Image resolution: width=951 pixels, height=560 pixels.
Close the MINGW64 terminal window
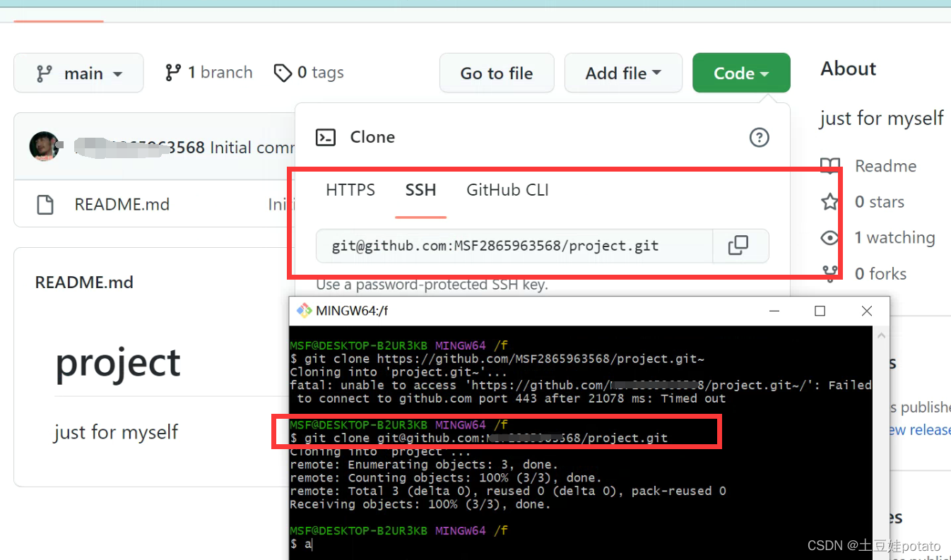click(867, 311)
